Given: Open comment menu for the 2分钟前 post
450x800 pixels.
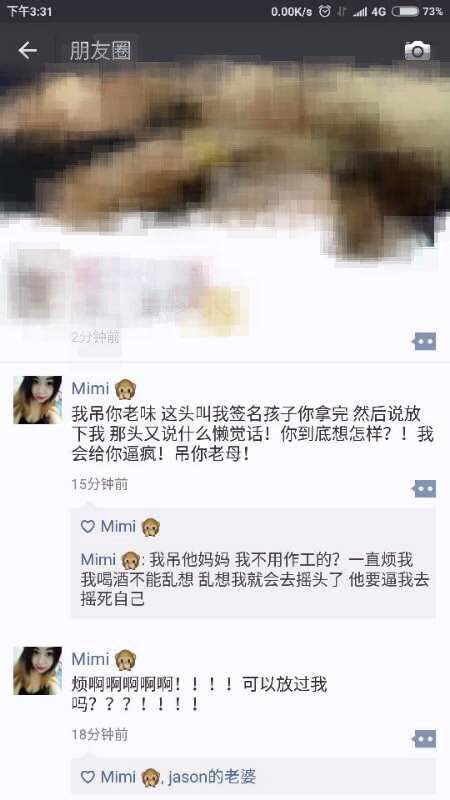Looking at the screenshot, I should pyautogui.click(x=424, y=341).
